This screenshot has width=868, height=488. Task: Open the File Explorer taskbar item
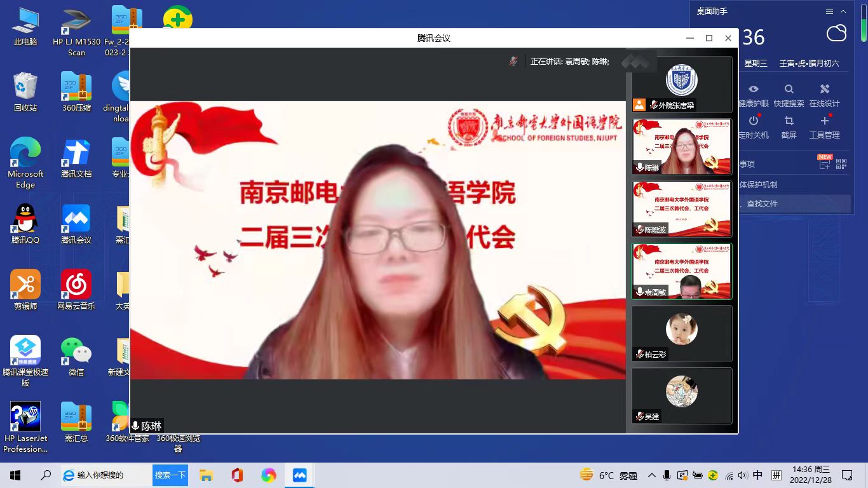(x=205, y=475)
